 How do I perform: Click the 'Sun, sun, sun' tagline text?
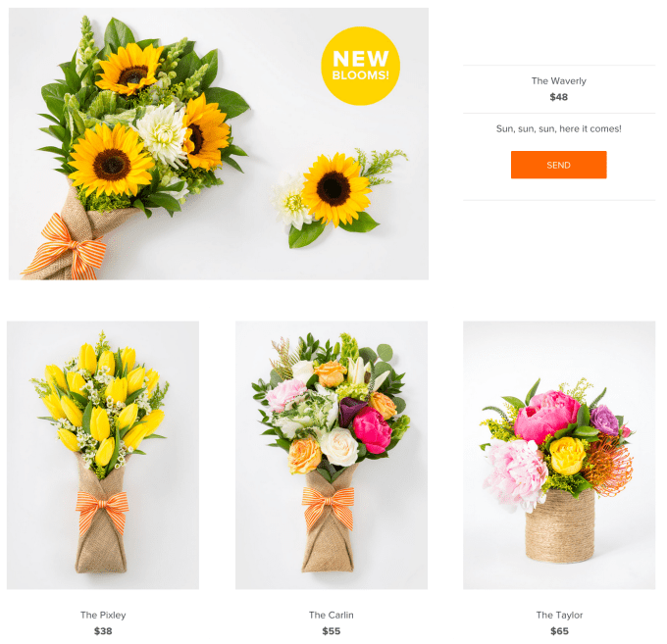(x=558, y=128)
